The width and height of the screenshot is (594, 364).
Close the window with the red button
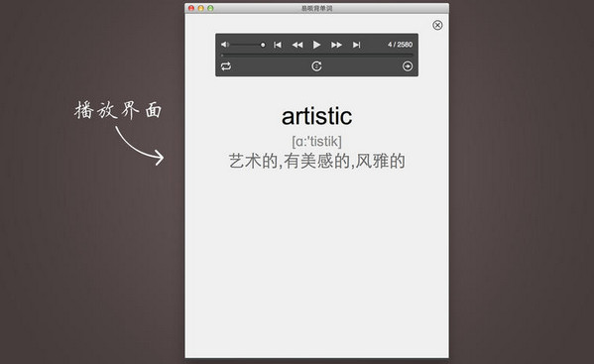pos(191,8)
